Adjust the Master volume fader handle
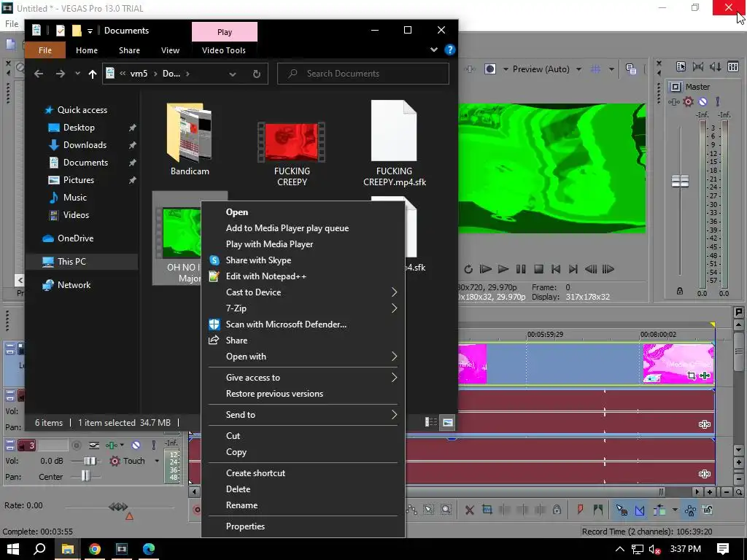747x560 pixels. (x=681, y=181)
